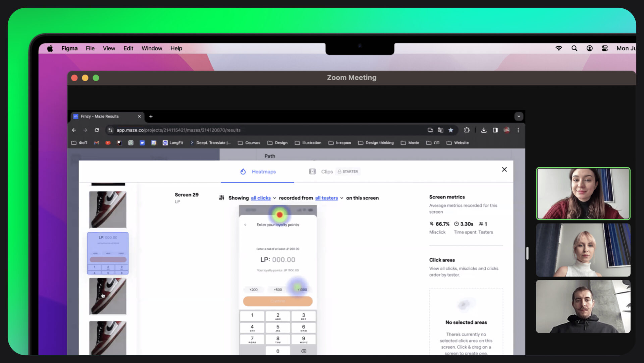644x363 pixels.
Task: Click the translate page icon
Action: [440, 130]
